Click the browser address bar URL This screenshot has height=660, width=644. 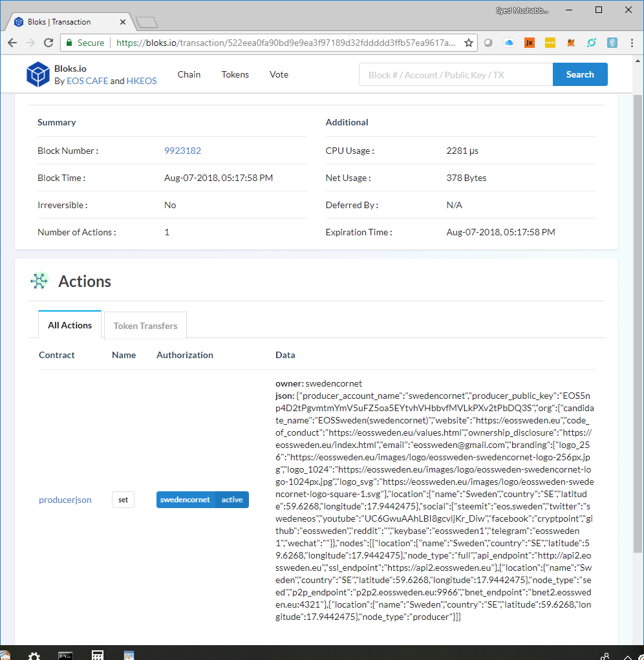pos(286,43)
